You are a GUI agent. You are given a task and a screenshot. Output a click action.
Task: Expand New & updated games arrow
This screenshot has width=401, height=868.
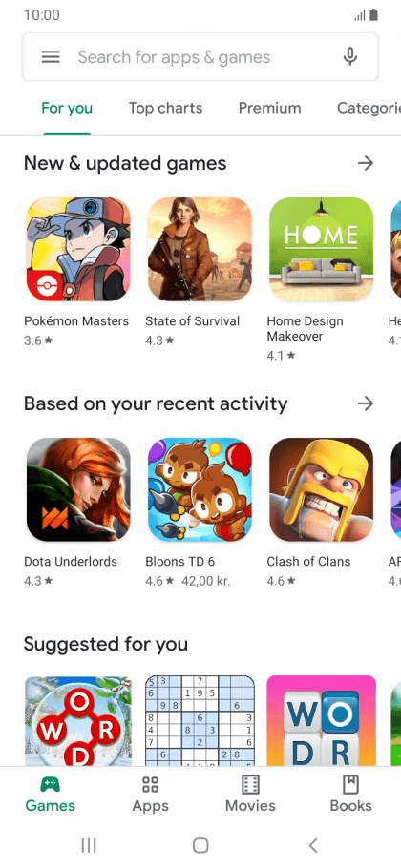coord(365,163)
